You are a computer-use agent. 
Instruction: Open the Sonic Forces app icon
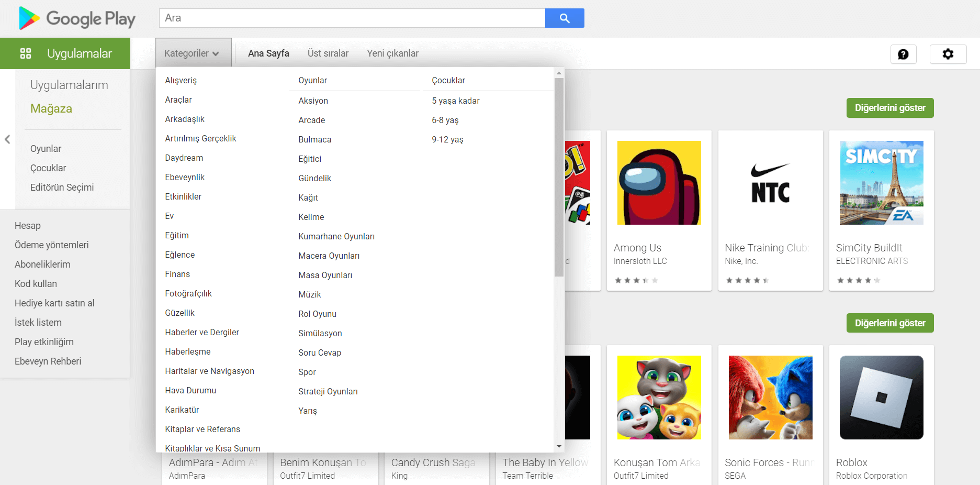coord(770,398)
